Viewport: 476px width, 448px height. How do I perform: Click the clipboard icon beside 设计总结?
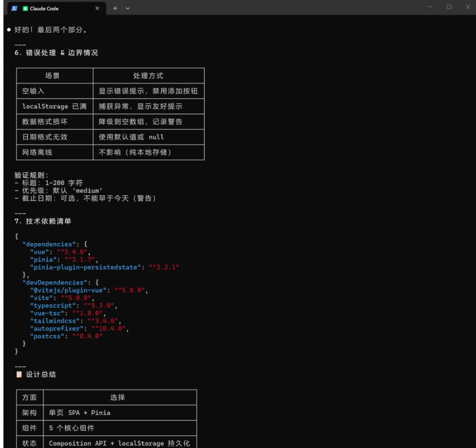(x=19, y=374)
